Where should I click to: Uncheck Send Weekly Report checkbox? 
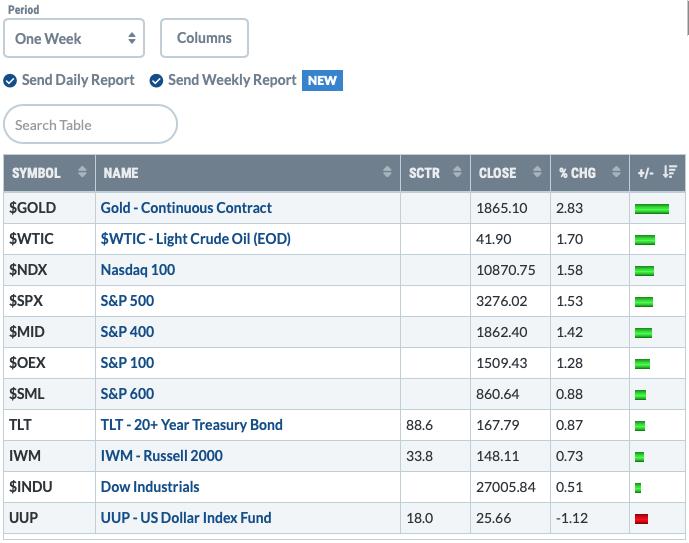coord(156,80)
